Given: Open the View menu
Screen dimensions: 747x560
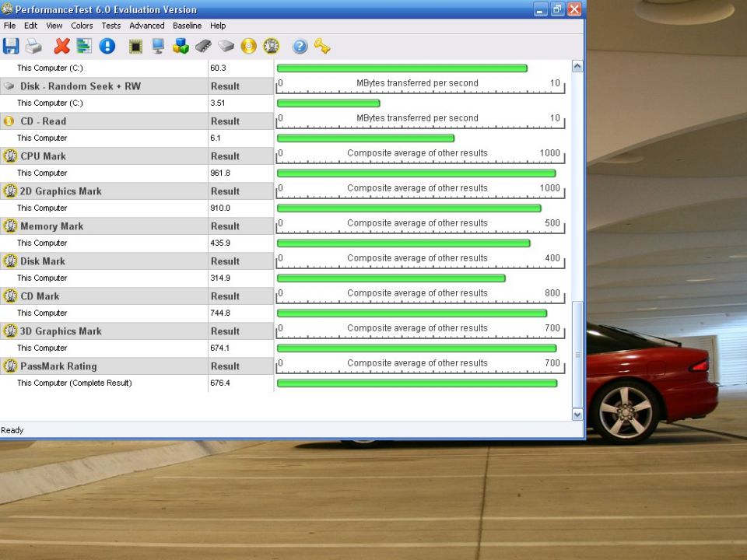Looking at the screenshot, I should tap(54, 26).
